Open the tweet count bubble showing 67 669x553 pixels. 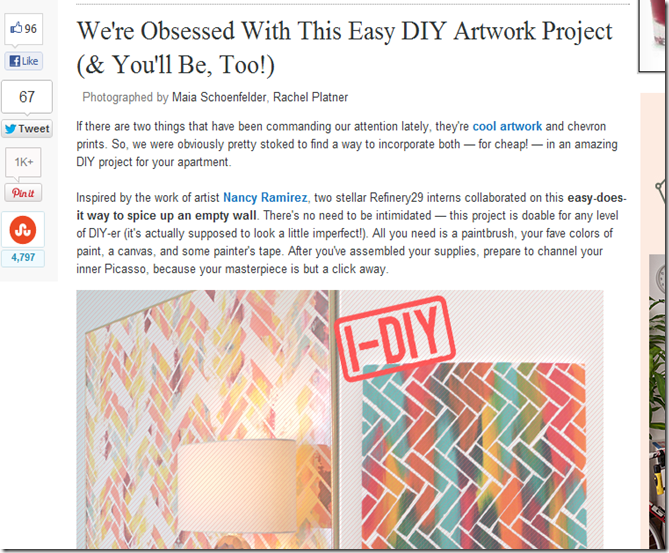[27, 97]
